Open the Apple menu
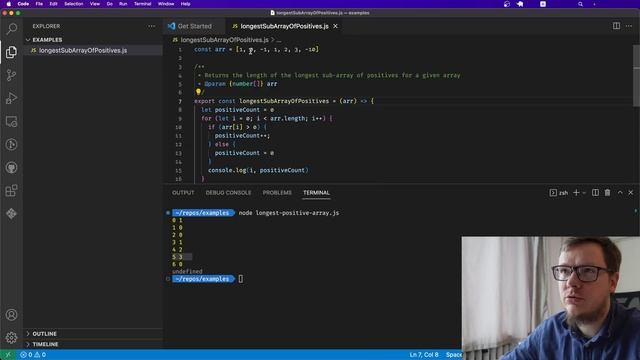 [x=9, y=4]
